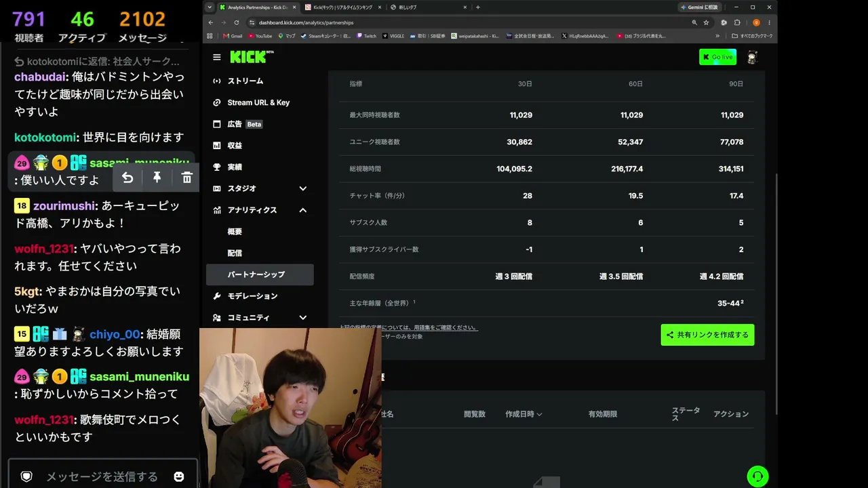
Task: Open the Steamキュレーター bookmark
Action: 325,36
